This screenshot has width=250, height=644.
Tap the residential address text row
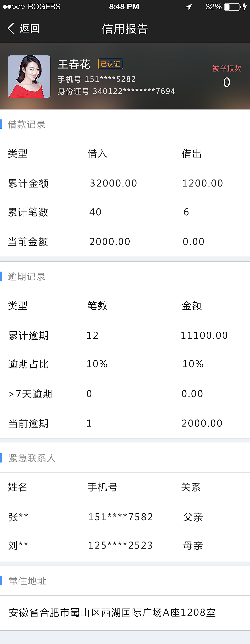point(112,613)
